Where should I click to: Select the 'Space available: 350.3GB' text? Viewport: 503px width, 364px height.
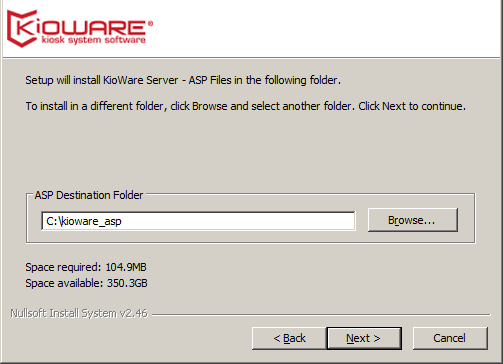point(86,283)
